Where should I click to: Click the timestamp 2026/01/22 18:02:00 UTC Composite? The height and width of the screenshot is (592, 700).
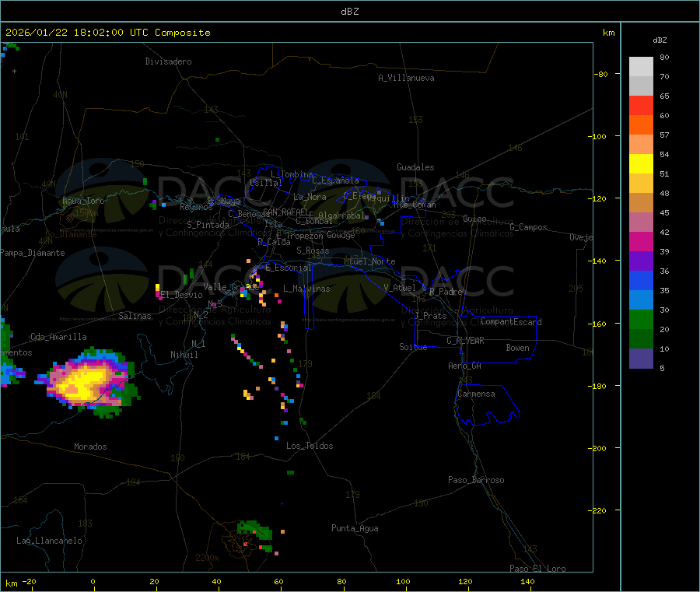[107, 33]
